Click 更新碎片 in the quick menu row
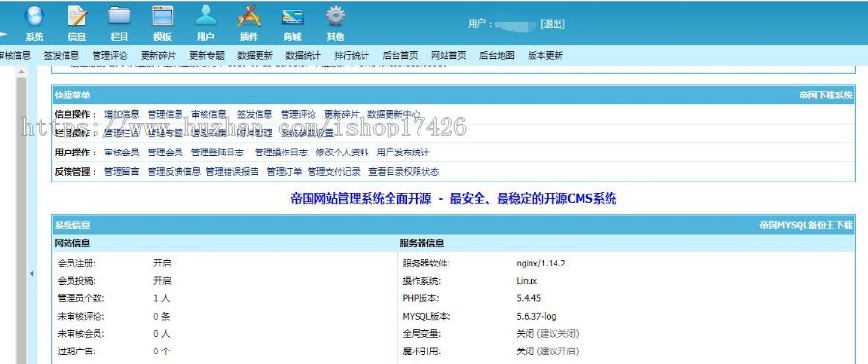The width and height of the screenshot is (868, 364). 341,114
